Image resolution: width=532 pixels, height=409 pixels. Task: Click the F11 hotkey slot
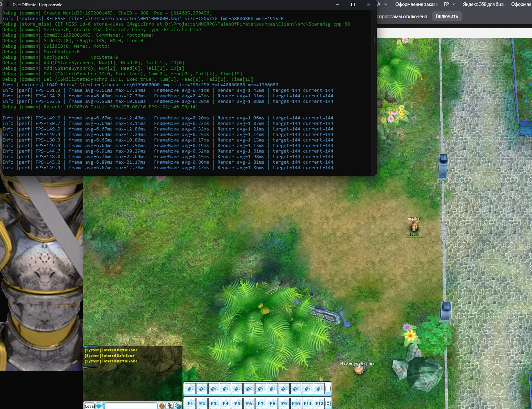[x=308, y=403]
